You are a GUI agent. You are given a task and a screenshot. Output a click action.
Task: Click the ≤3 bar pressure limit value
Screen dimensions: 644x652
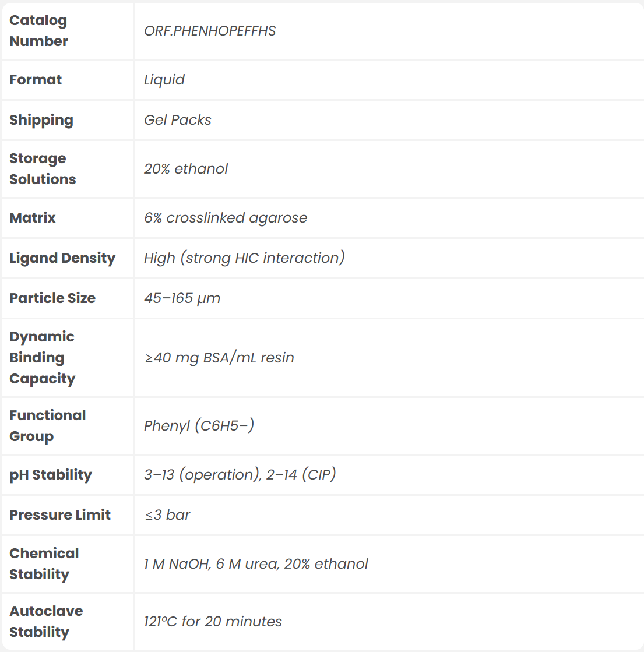click(x=168, y=515)
